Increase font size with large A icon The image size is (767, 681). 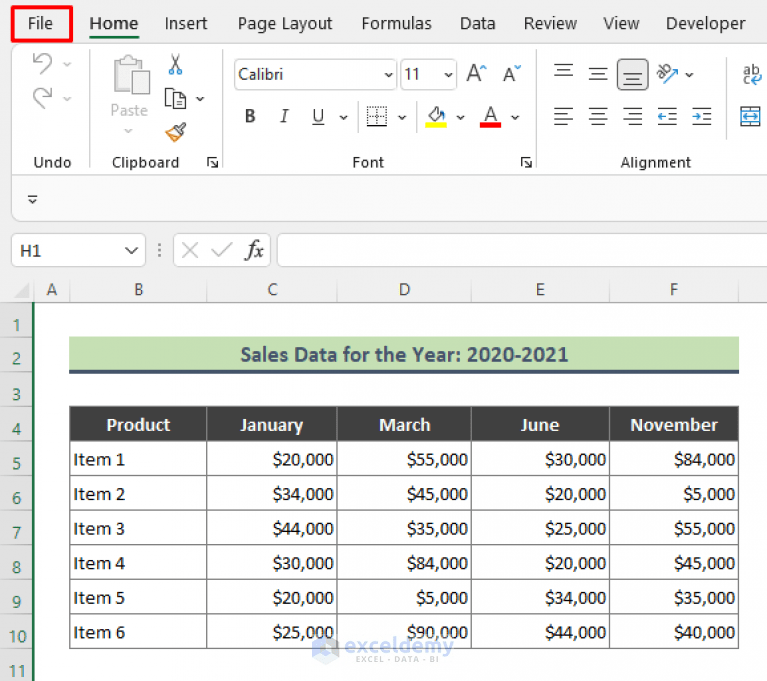click(x=476, y=74)
